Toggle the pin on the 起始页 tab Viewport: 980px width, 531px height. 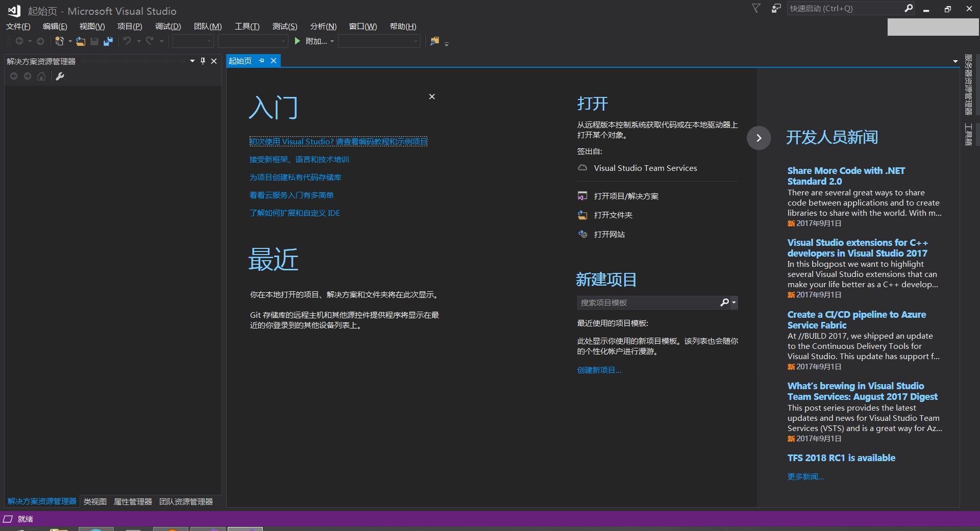tap(262, 61)
